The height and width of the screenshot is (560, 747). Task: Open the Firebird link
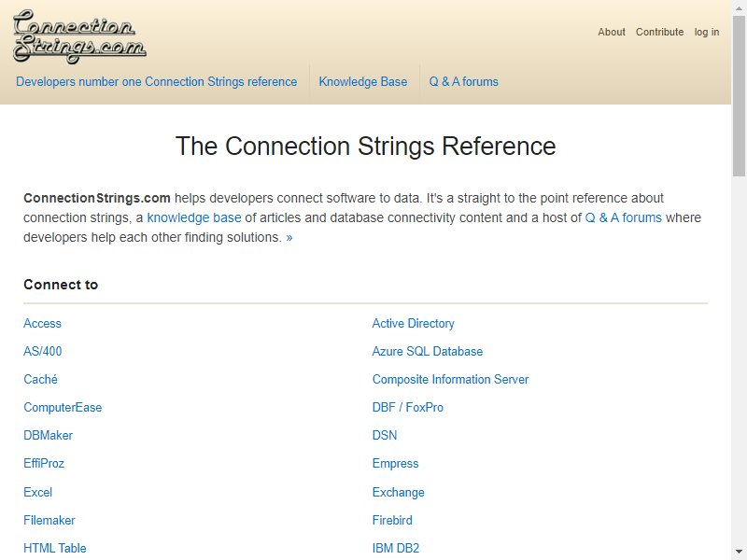coord(392,521)
